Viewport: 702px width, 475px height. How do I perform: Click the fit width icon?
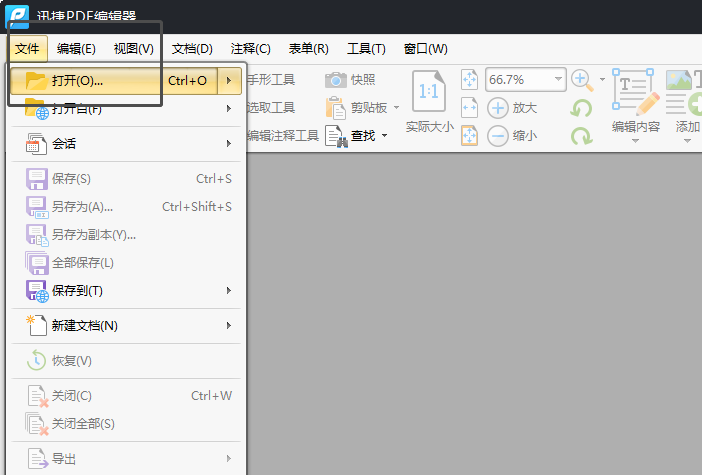pos(469,108)
